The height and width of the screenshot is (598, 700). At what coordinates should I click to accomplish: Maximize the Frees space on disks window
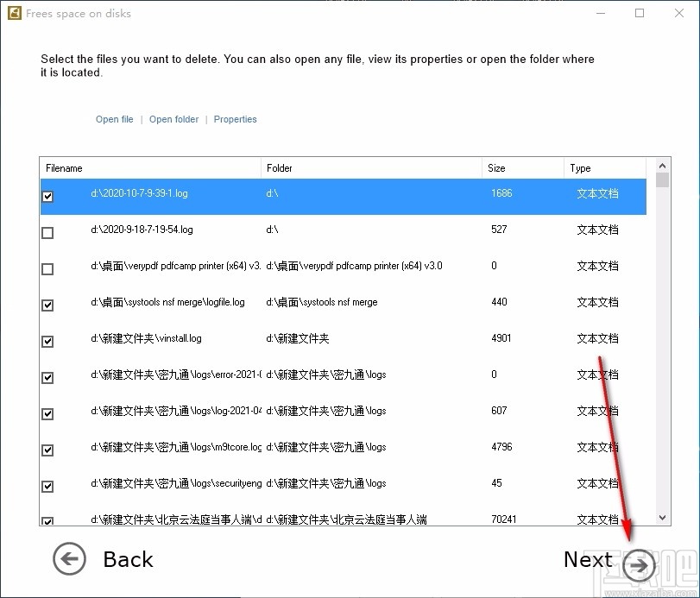click(640, 13)
